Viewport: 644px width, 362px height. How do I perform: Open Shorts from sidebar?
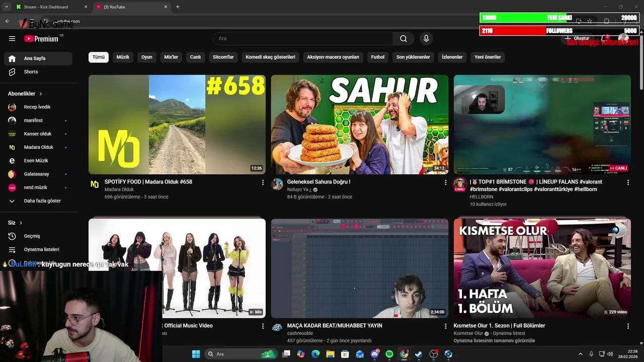(38, 72)
